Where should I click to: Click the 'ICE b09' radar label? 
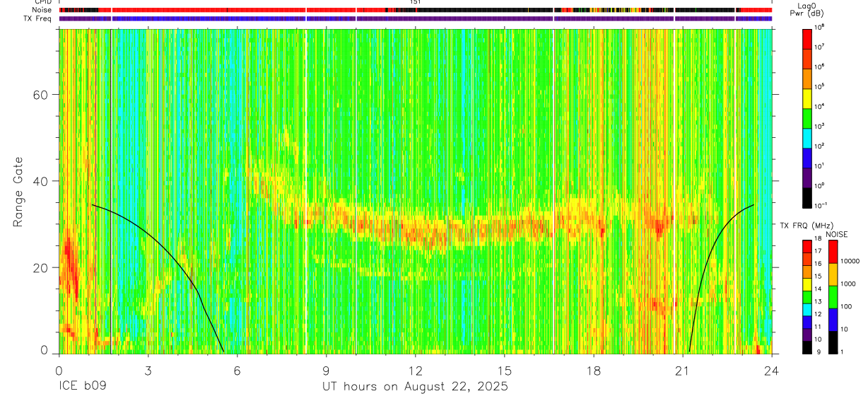pyautogui.click(x=82, y=387)
